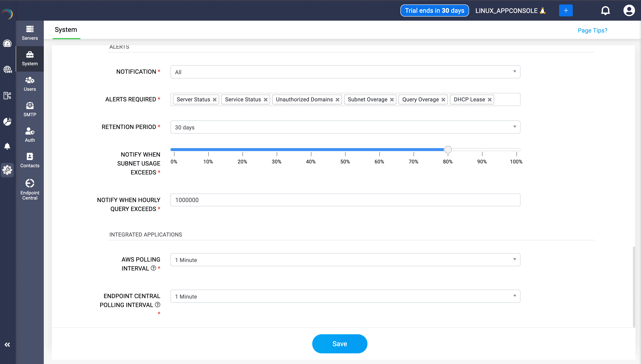This screenshot has height=364, width=641.
Task: Click the notification bell in top bar
Action: (x=605, y=10)
